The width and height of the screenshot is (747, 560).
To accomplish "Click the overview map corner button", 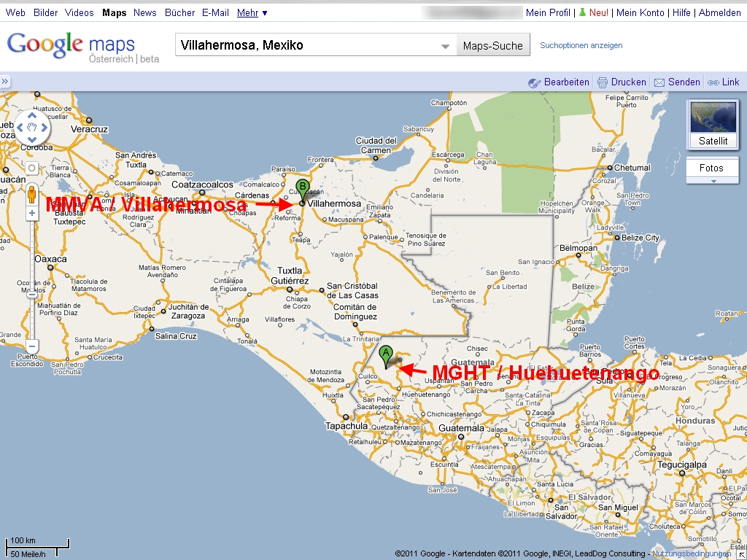I will tap(743, 556).
